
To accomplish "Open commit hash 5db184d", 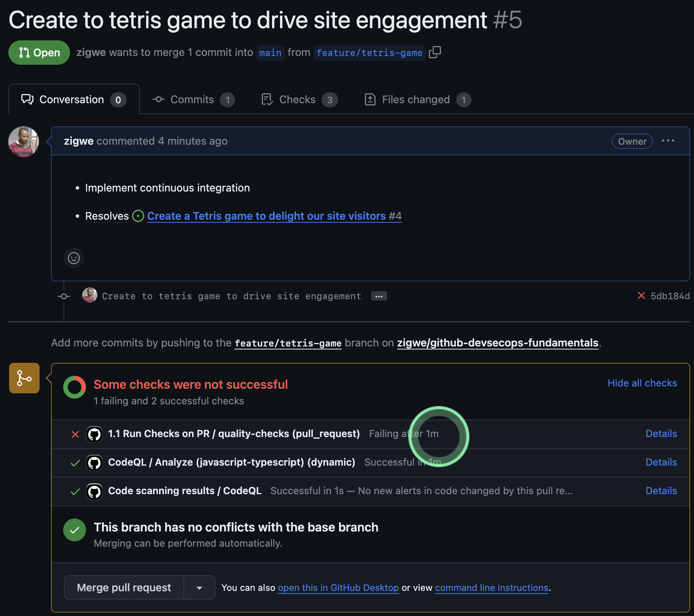I will tap(670, 296).
